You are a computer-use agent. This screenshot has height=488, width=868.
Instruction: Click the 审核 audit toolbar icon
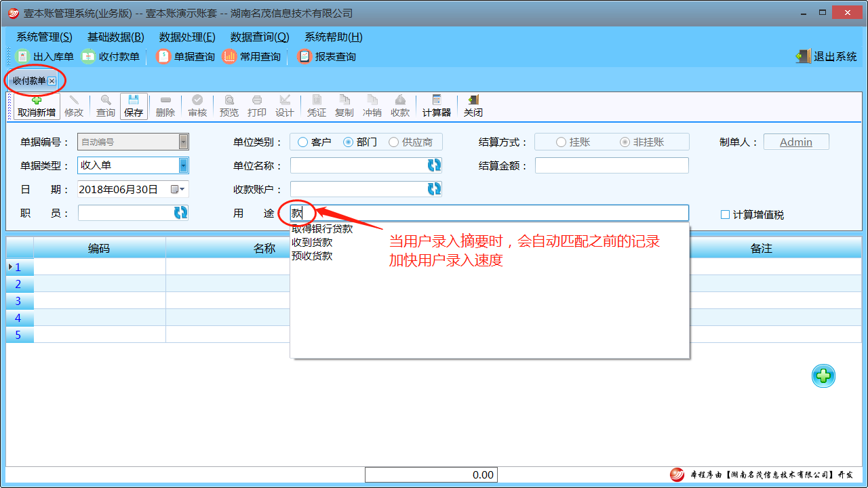coord(197,106)
